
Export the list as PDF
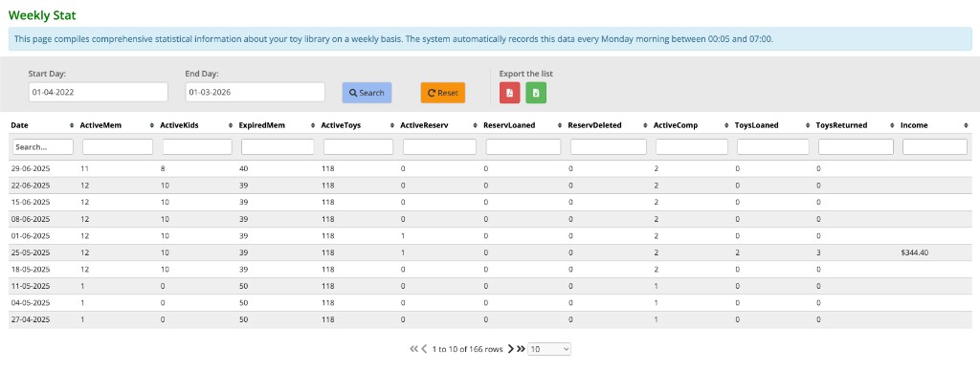(509, 93)
